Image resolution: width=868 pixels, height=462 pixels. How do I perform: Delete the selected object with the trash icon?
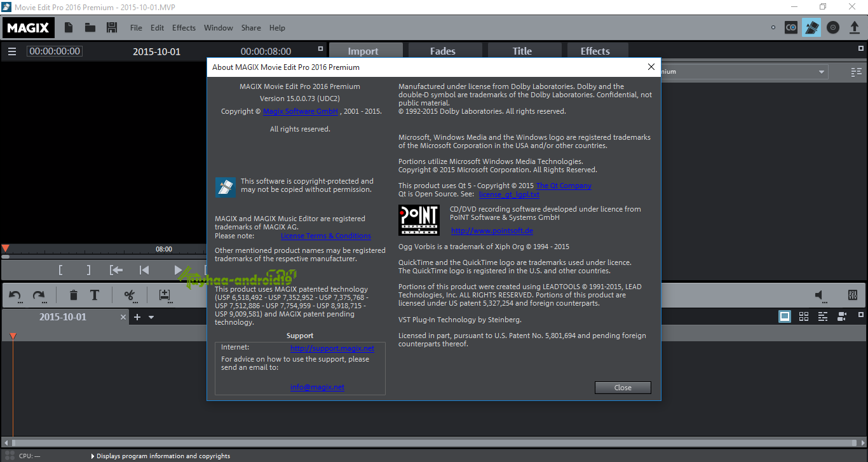[x=73, y=295]
